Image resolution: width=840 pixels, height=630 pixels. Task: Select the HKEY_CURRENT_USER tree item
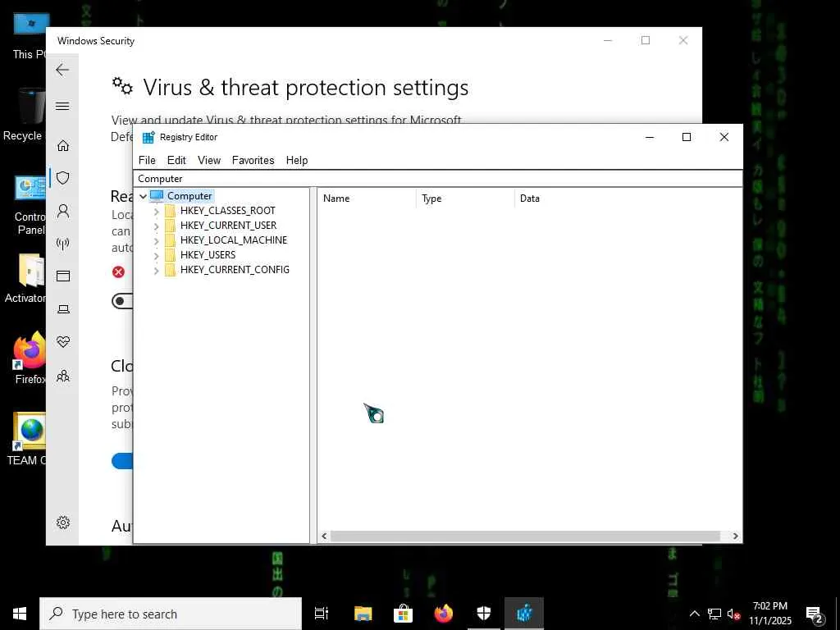click(x=228, y=226)
